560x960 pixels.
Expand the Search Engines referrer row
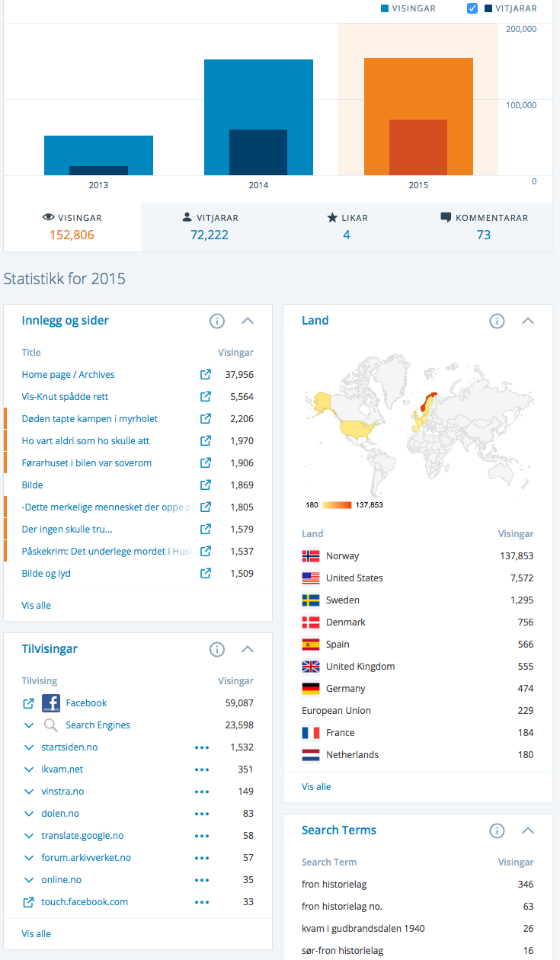[29, 725]
